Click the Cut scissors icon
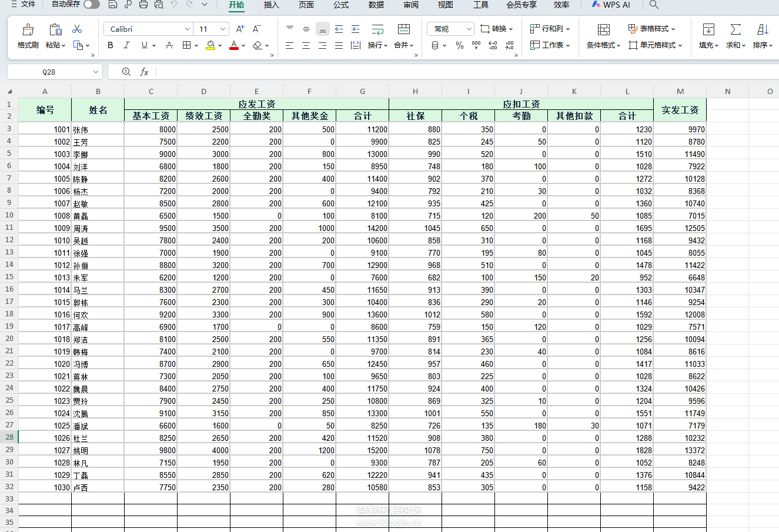This screenshot has width=779, height=532. [x=77, y=29]
